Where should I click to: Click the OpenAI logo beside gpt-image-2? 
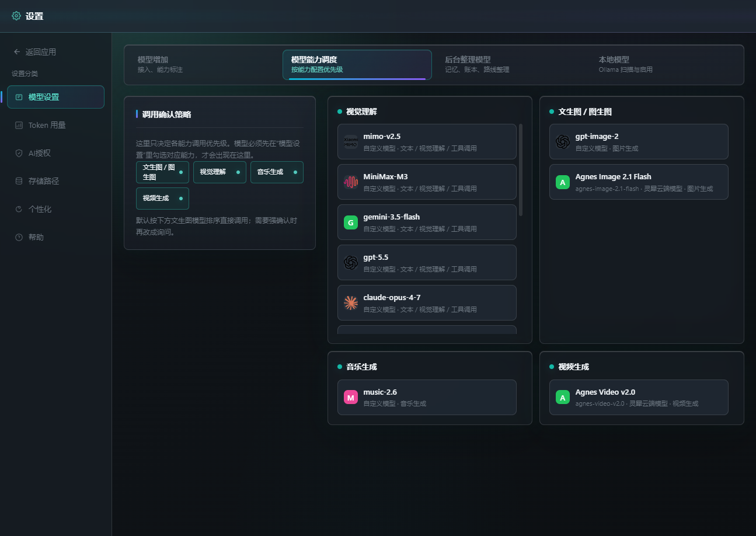563,142
